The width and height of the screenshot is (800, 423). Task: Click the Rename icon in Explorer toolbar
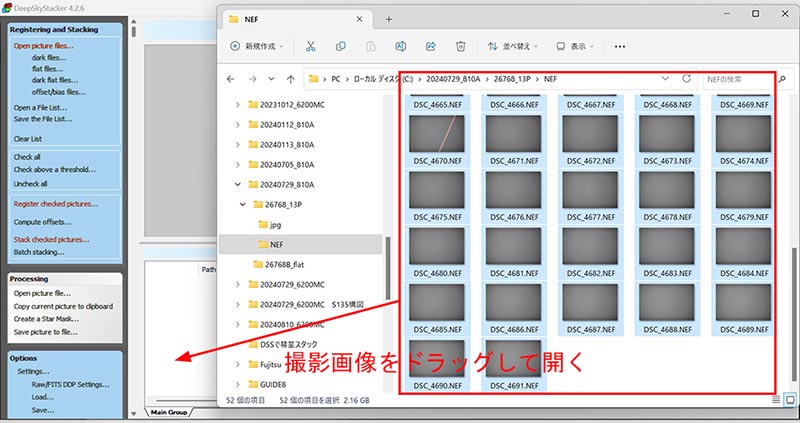pyautogui.click(x=400, y=46)
